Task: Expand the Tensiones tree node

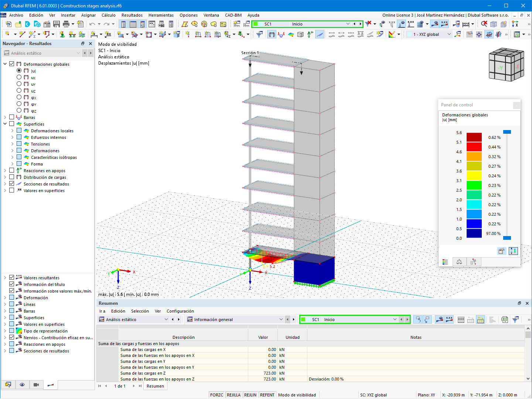Action: pyautogui.click(x=12, y=144)
